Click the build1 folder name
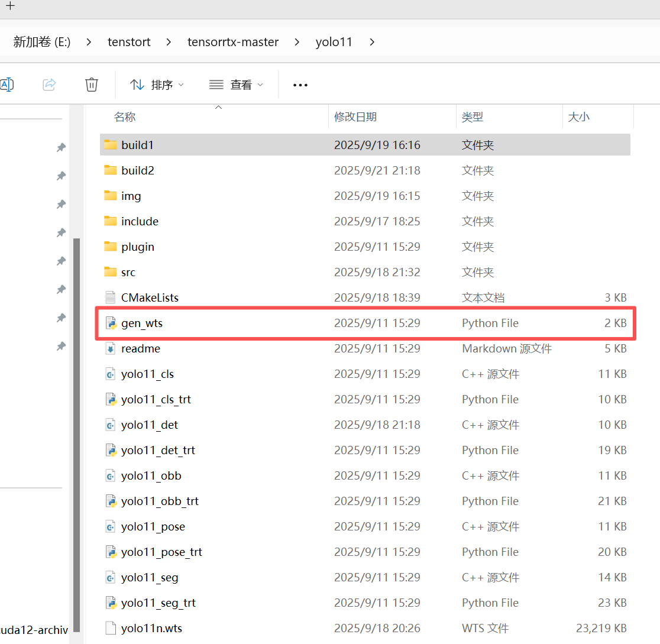 (137, 145)
